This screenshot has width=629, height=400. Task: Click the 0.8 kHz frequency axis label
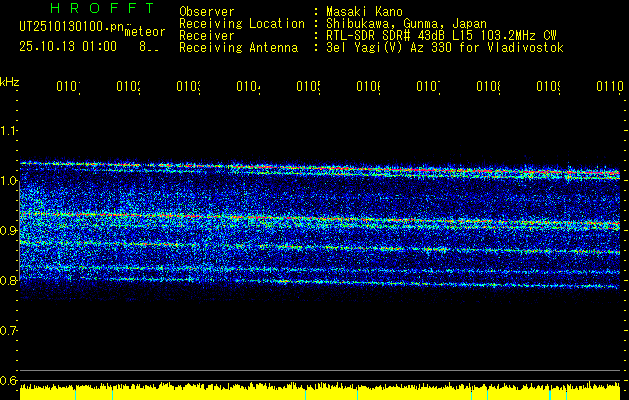pos(9,281)
